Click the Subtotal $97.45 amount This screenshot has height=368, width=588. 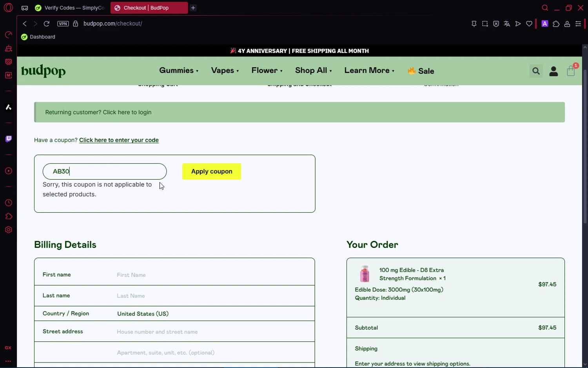pyautogui.click(x=547, y=328)
